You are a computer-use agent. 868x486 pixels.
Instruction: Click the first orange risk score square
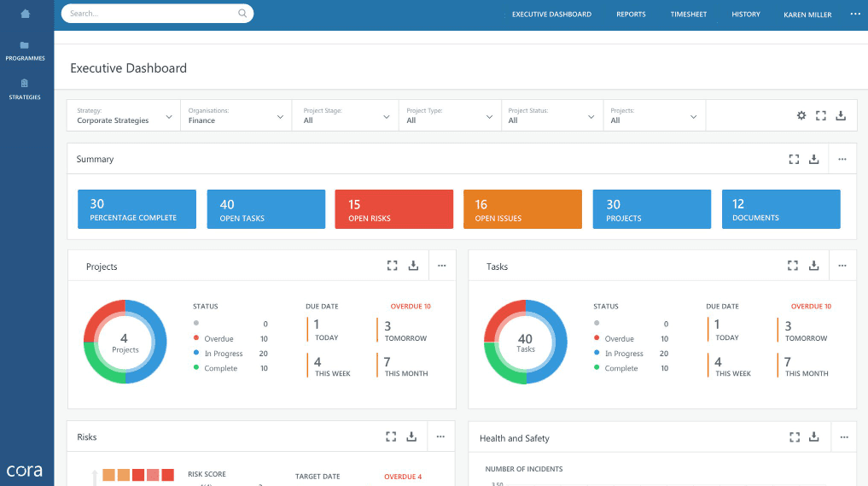(x=108, y=475)
